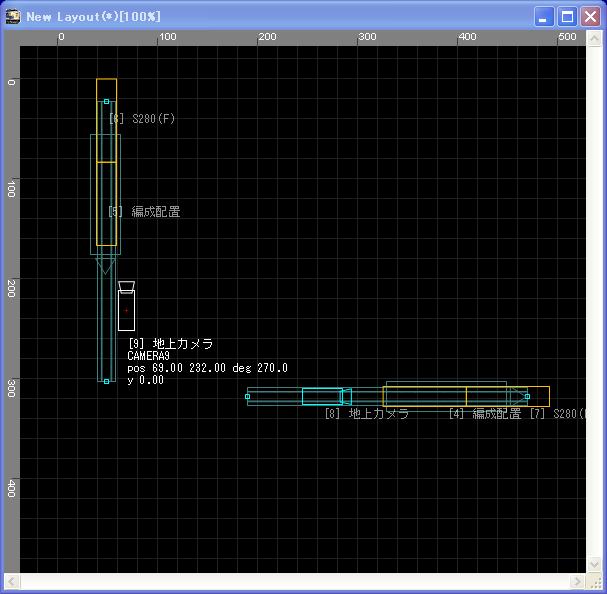The image size is (607, 594).
Task: Open the application icon menu in title bar
Action: pyautogui.click(x=13, y=16)
